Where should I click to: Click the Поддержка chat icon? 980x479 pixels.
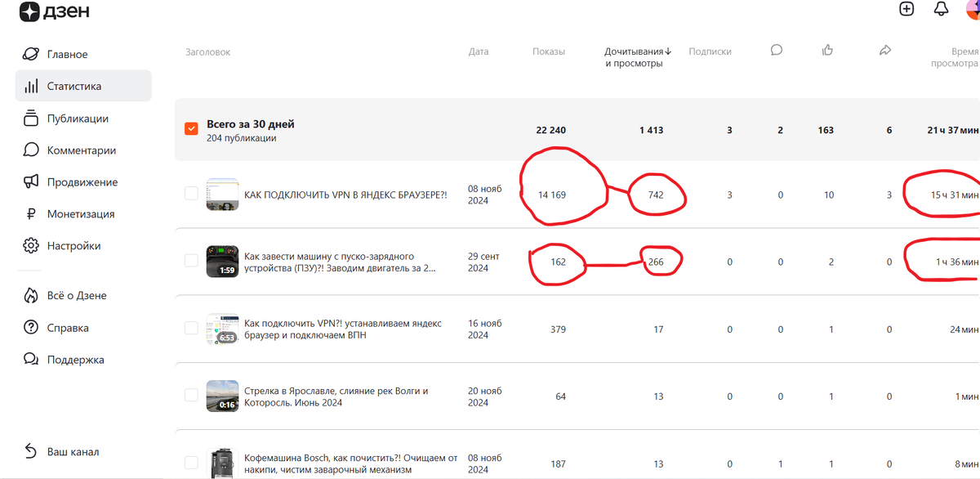pos(31,360)
